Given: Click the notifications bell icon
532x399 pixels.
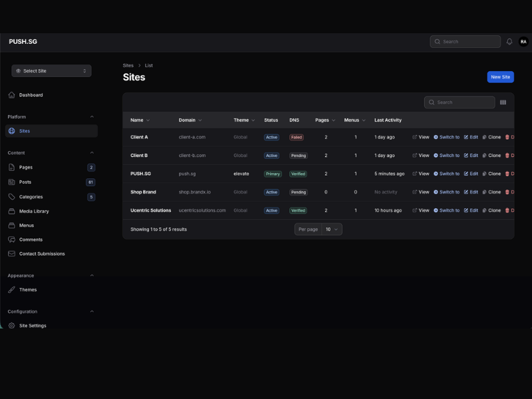Looking at the screenshot, I should coord(509,41).
